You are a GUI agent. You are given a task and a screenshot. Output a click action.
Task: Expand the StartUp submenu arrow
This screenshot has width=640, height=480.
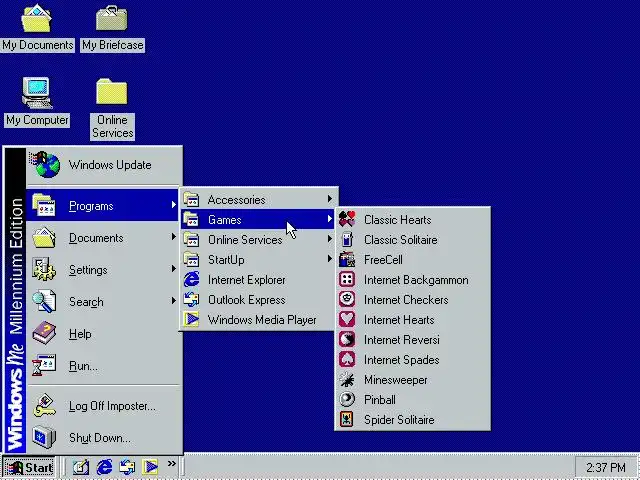pyautogui.click(x=329, y=259)
